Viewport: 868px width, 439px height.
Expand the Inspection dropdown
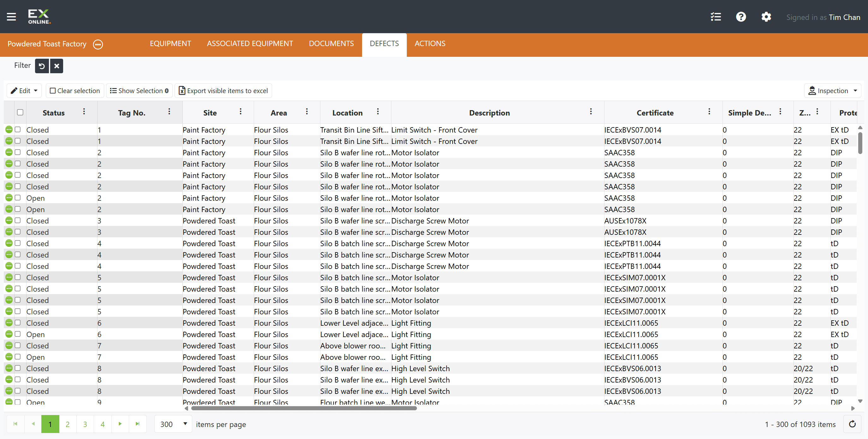click(x=832, y=91)
